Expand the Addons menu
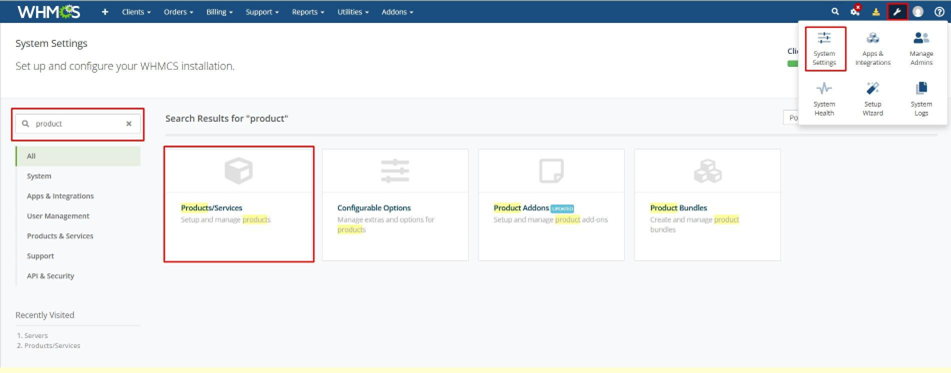This screenshot has width=951, height=373. point(397,12)
